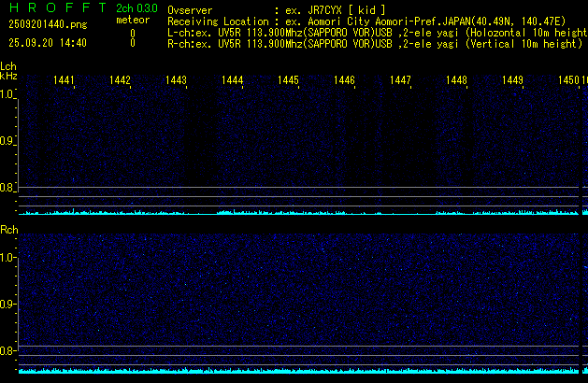Click the meteor count label
Screen dimensions: 588x383
click(133, 21)
